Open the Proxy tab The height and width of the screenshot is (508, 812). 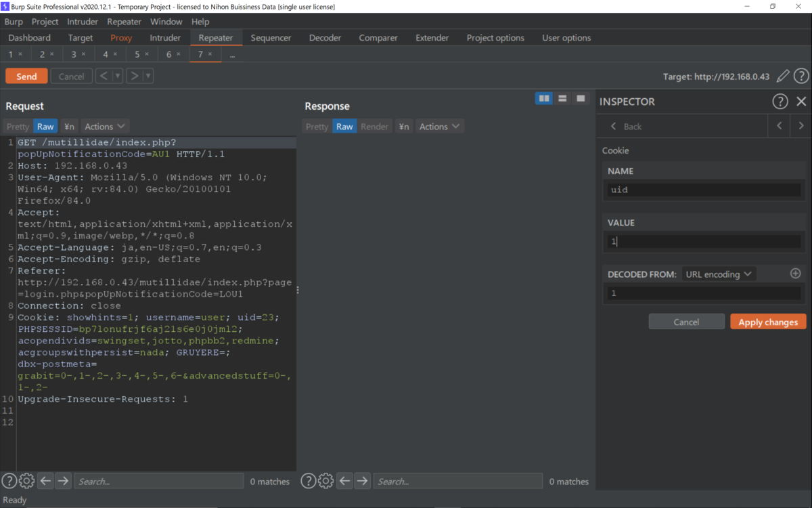tap(121, 38)
